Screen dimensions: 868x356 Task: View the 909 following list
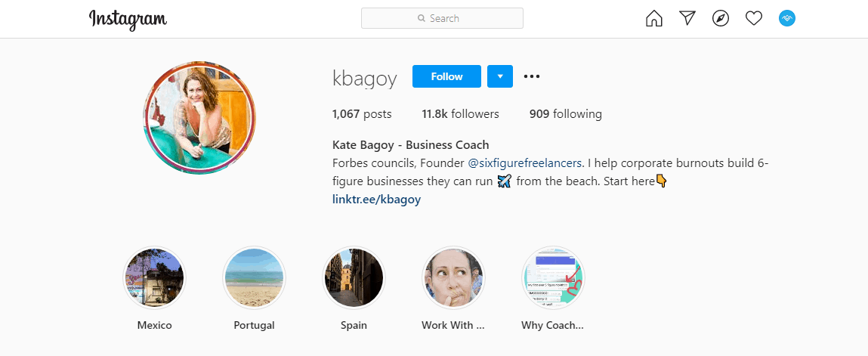tap(565, 114)
